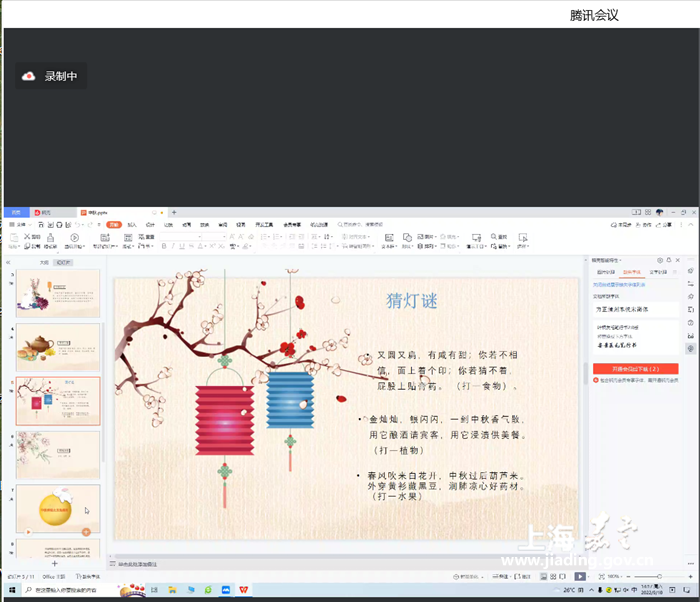
Task: Click the presentation tools screen icon
Action: [x=476, y=238]
